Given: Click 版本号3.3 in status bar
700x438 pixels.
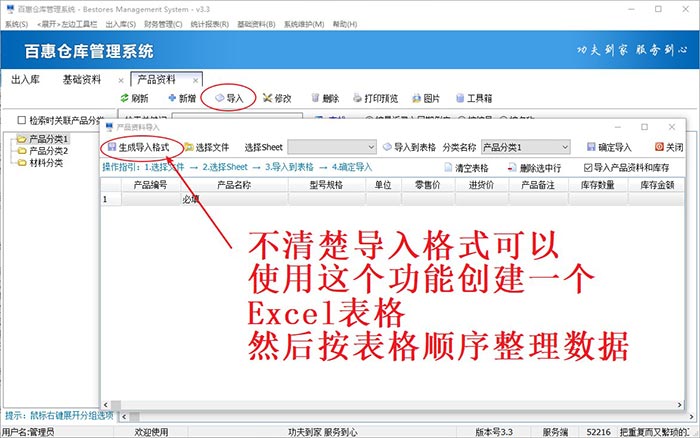Looking at the screenshot, I should 494,432.
